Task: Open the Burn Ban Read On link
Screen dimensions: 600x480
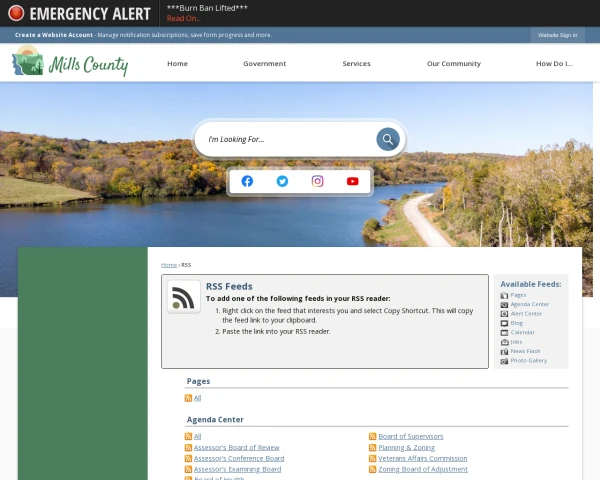Action: (x=184, y=18)
